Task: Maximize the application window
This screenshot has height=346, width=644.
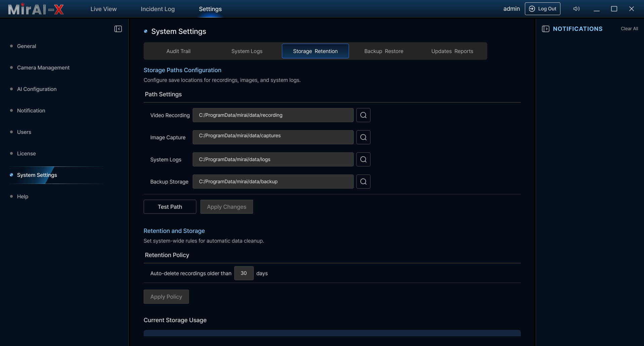Action: pyautogui.click(x=614, y=9)
